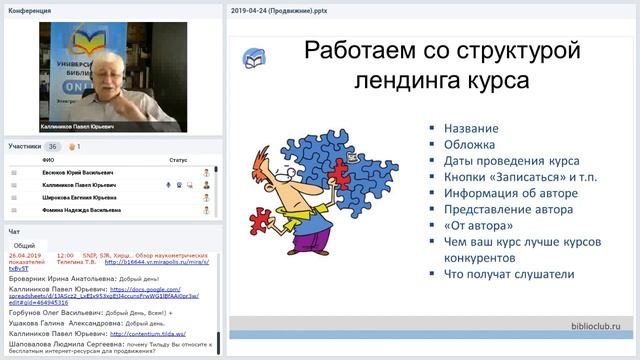Select the Общий chat tab
640x360 pixels.
click(x=24, y=246)
